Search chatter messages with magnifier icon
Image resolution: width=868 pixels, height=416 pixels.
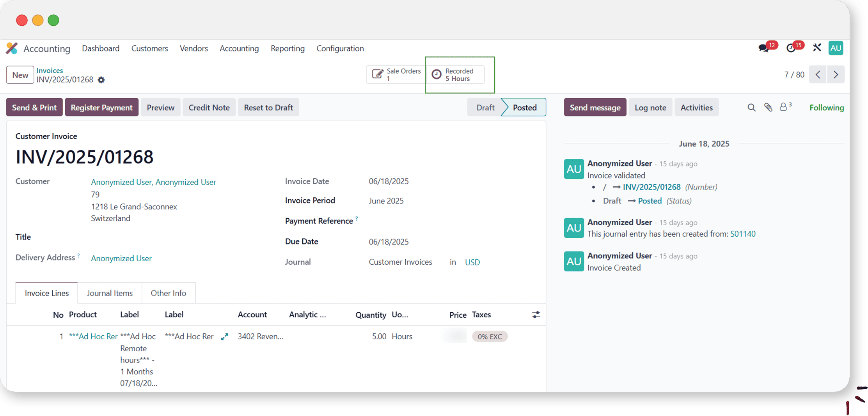(751, 108)
